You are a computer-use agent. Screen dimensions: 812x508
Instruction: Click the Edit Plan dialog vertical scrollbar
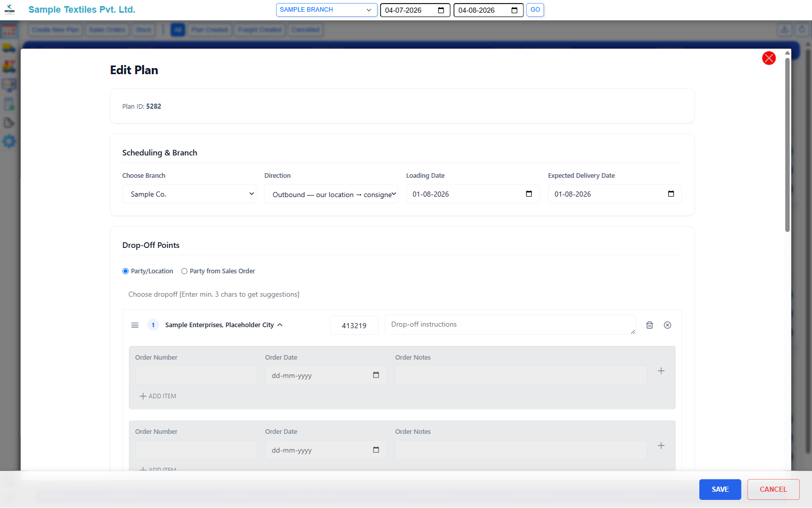[x=787, y=145]
